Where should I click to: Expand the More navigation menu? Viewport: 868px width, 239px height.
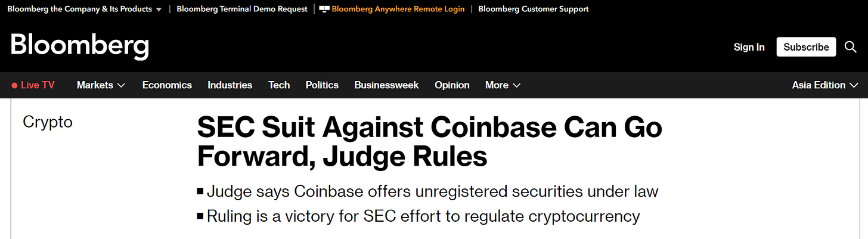[x=503, y=85]
